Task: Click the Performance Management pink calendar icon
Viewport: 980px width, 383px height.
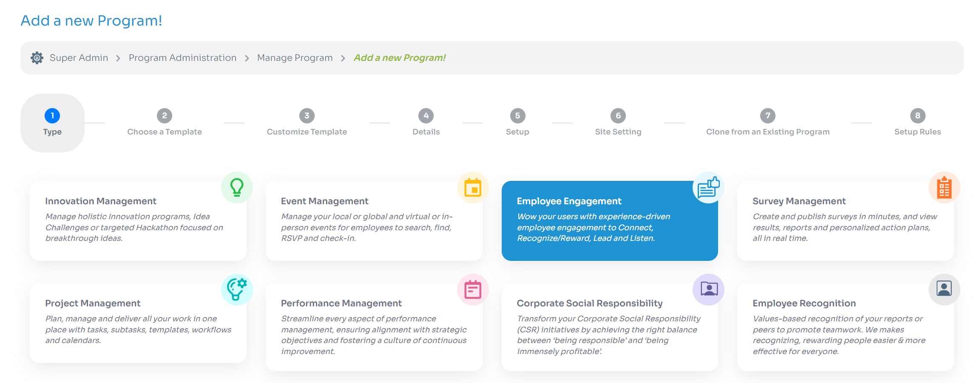Action: (x=473, y=289)
